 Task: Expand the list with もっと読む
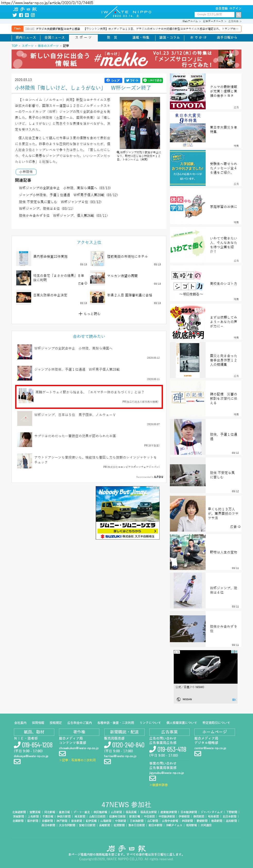point(89,313)
